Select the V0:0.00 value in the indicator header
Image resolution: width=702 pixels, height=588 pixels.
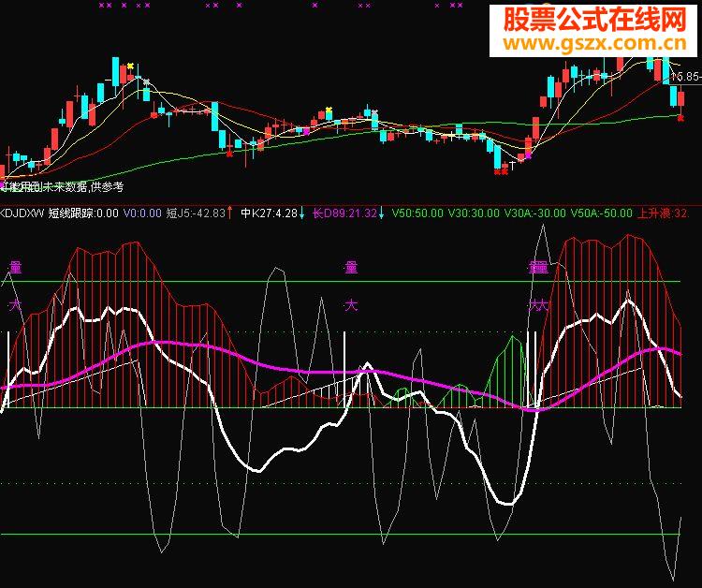pyautogui.click(x=142, y=213)
